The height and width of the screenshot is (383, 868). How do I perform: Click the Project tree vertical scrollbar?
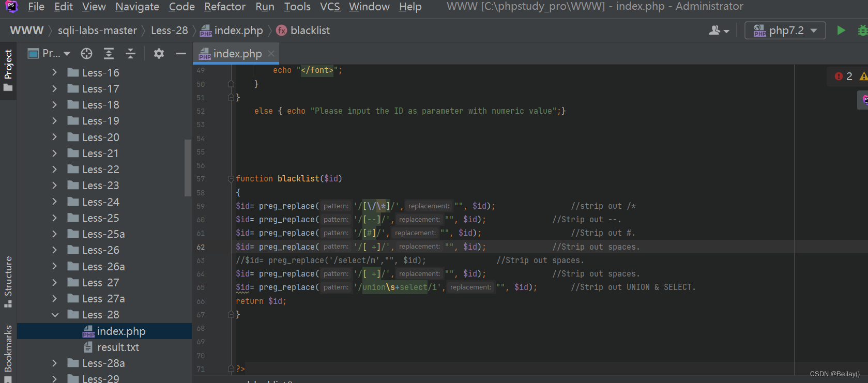coord(188,168)
